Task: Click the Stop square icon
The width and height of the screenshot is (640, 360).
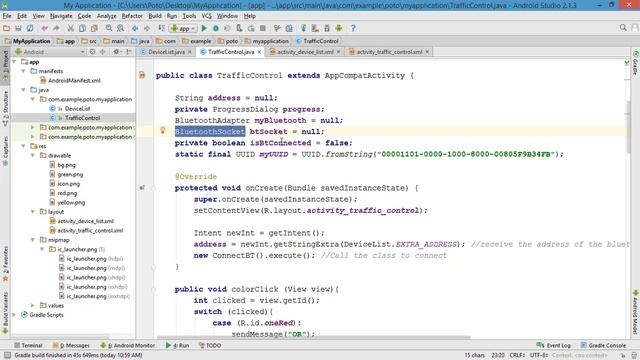Action: [263, 28]
